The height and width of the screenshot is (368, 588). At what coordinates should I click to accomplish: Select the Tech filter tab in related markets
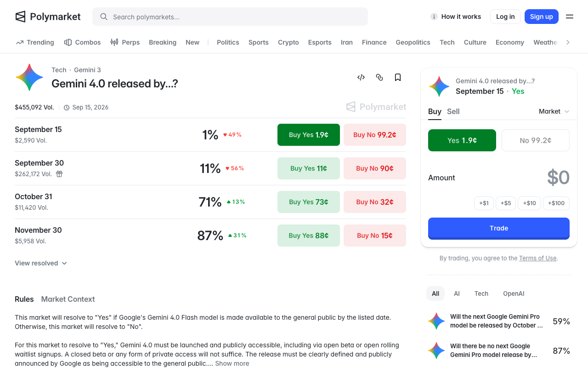[x=481, y=293]
